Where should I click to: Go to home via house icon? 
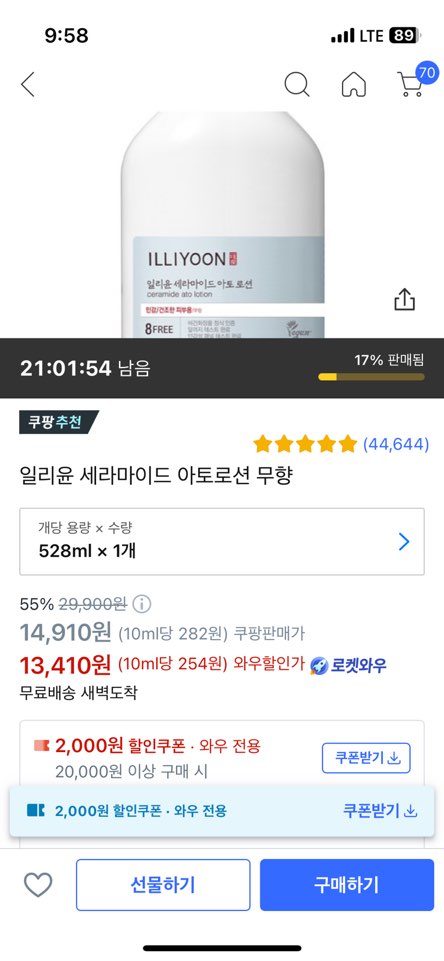tap(354, 85)
